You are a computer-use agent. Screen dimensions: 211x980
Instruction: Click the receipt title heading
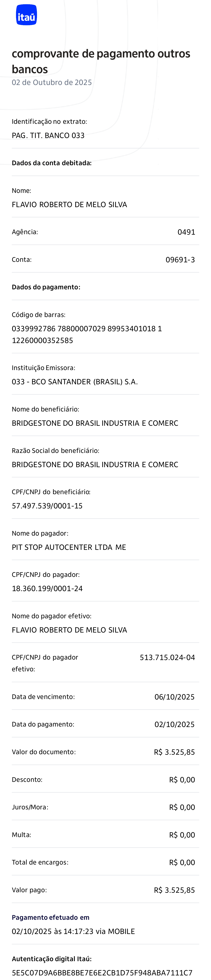pyautogui.click(x=101, y=61)
